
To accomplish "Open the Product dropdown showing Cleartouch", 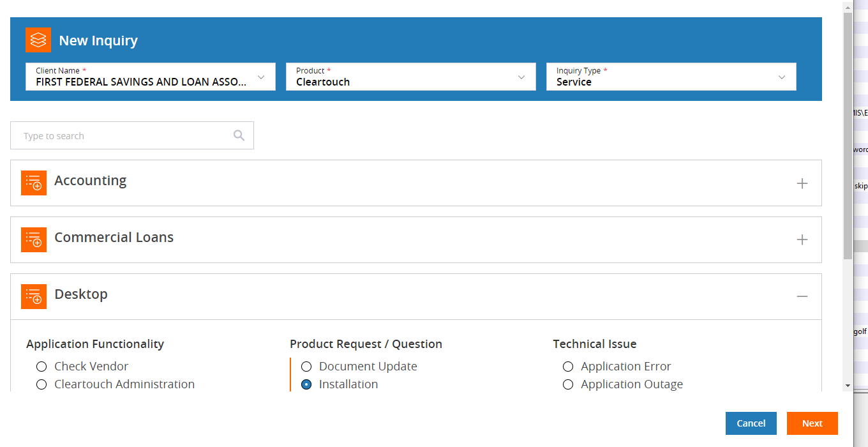I will (411, 77).
